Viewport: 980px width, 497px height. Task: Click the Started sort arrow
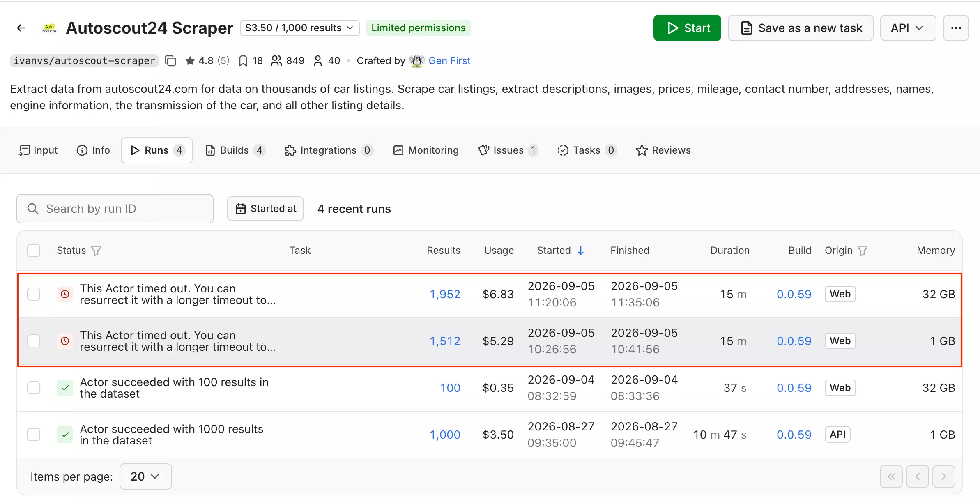coord(581,251)
